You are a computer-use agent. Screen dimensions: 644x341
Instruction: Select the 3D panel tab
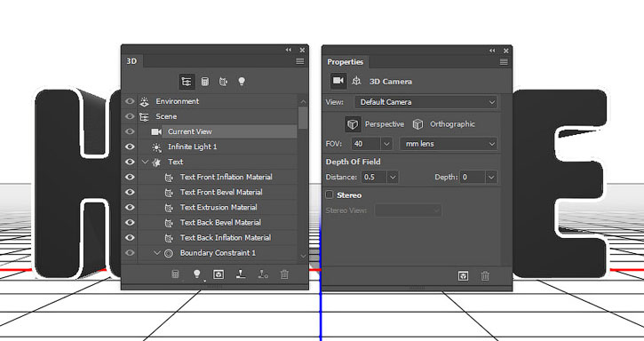tap(131, 61)
